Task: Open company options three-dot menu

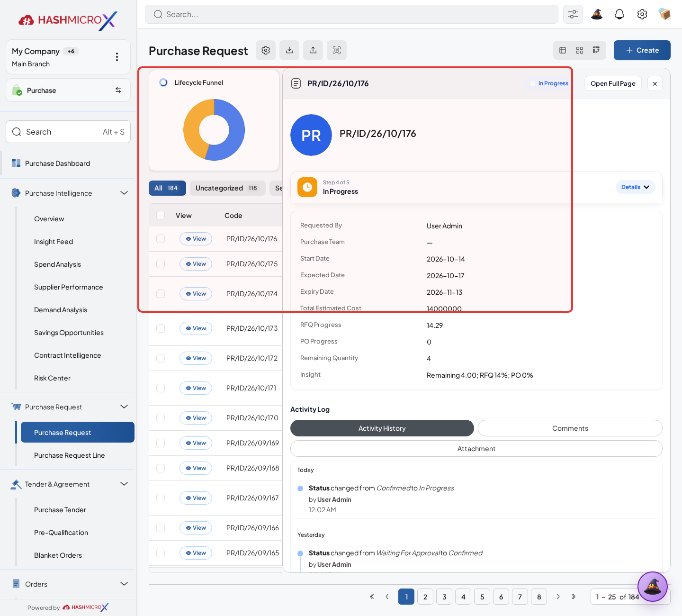Action: 117,57
